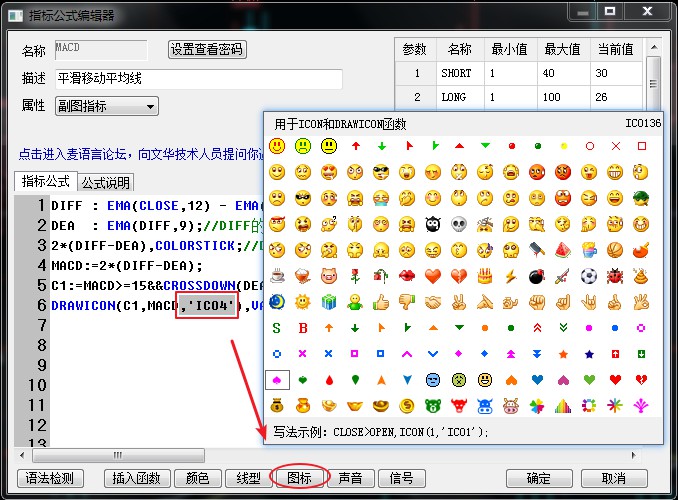Pick the black bomb icon
The height and width of the screenshot is (500, 678).
pos(537,275)
